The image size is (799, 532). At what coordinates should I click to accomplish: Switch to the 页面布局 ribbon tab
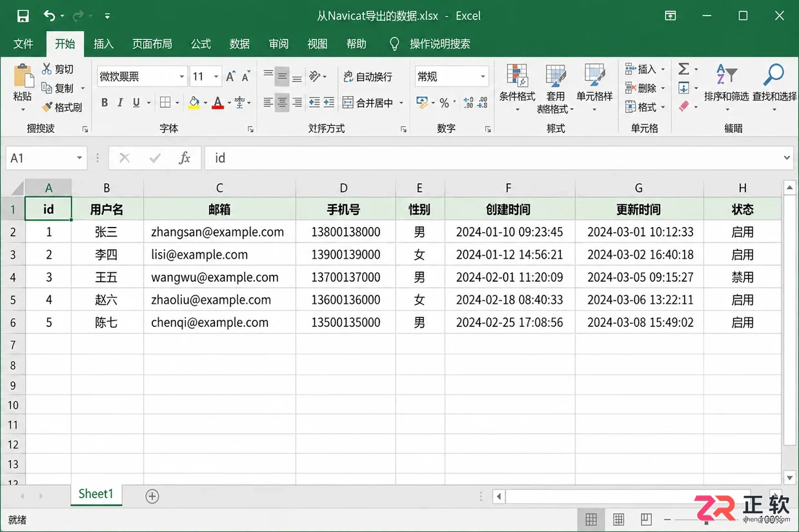(152, 44)
